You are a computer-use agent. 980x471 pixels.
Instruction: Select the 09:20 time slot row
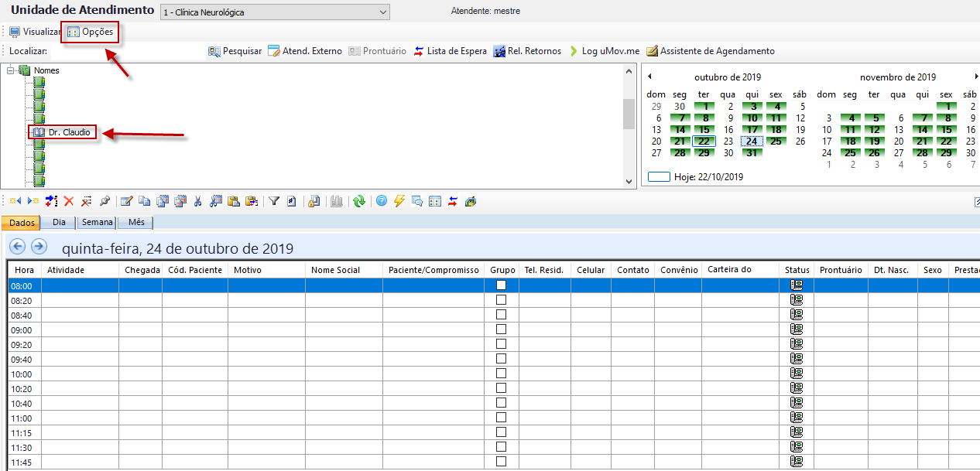point(494,344)
